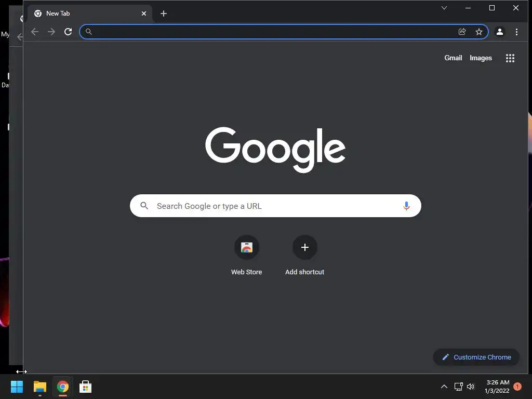This screenshot has height=399, width=532.
Task: Maximize the Chrome window
Action: pos(491,8)
